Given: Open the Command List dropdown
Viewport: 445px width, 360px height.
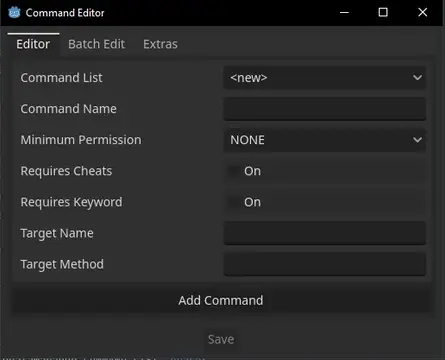Looking at the screenshot, I should (x=325, y=78).
